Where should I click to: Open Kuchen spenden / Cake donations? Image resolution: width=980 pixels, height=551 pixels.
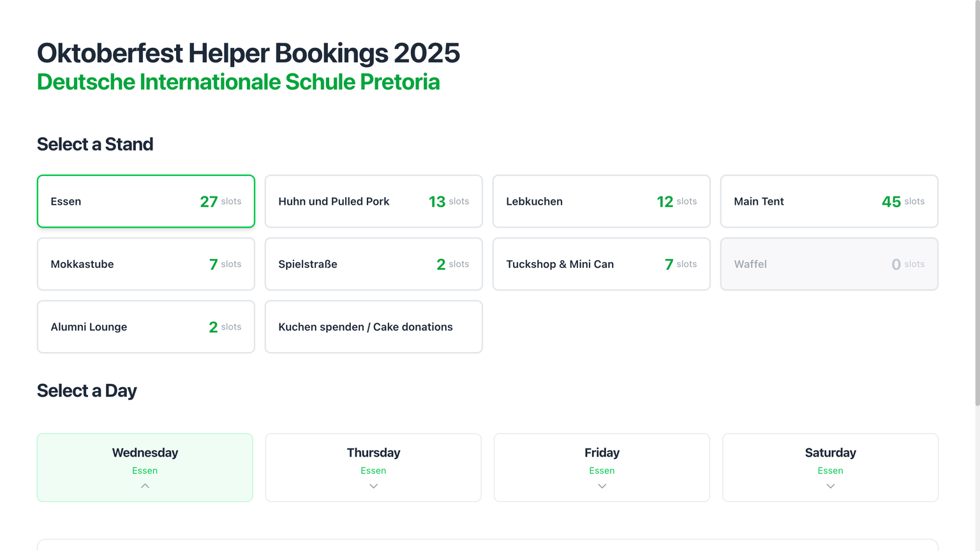pyautogui.click(x=373, y=327)
